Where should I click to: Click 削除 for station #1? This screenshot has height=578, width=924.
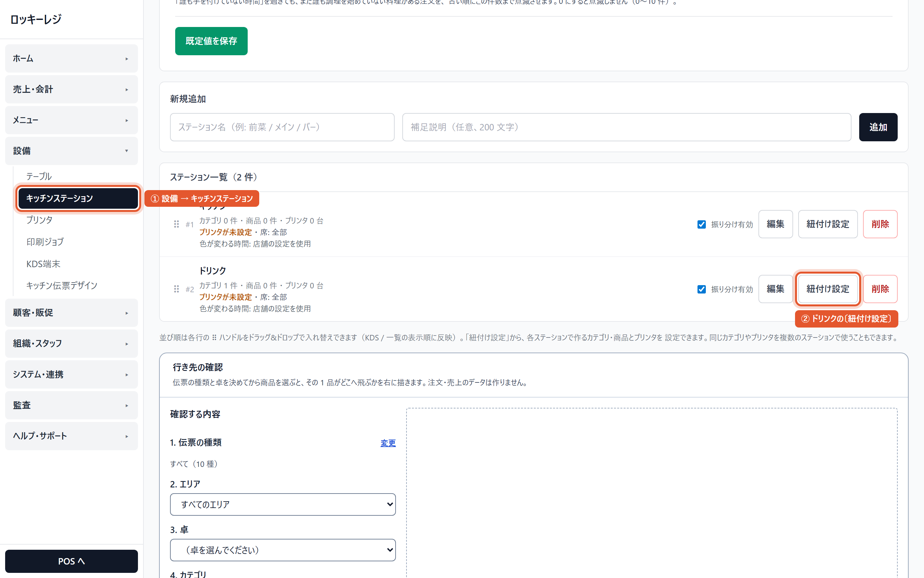[880, 224]
